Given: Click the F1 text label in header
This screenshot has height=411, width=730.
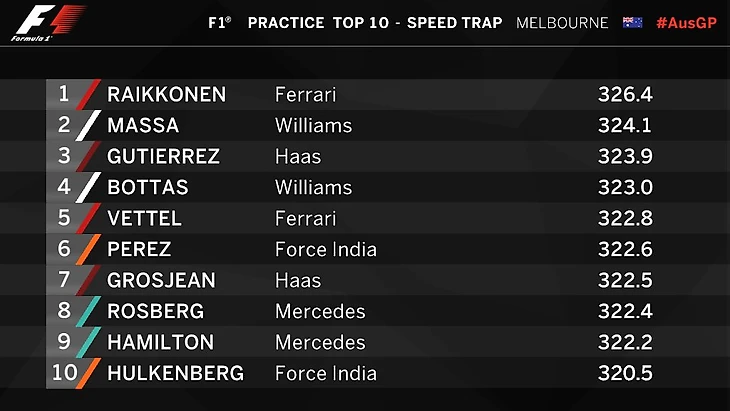Looking at the screenshot, I should (x=217, y=22).
